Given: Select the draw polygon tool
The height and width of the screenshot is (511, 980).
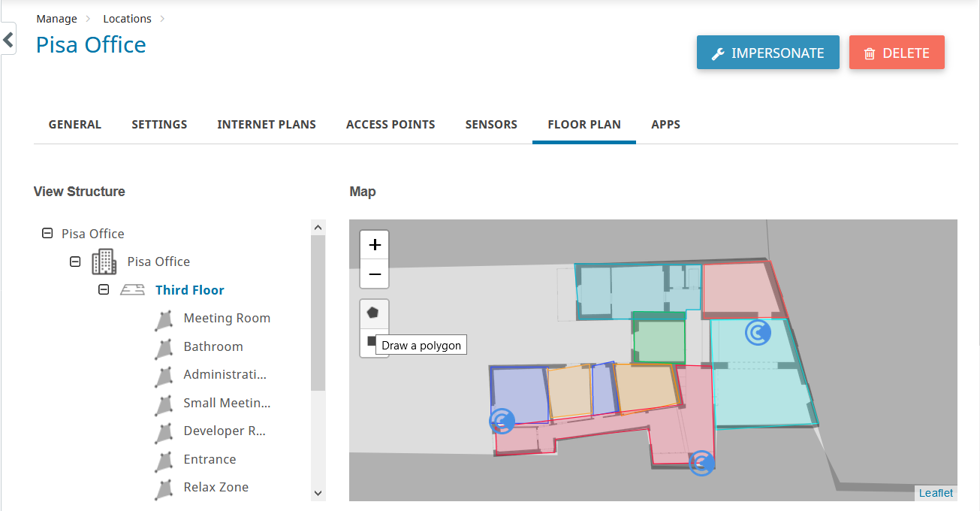Looking at the screenshot, I should coord(373,313).
